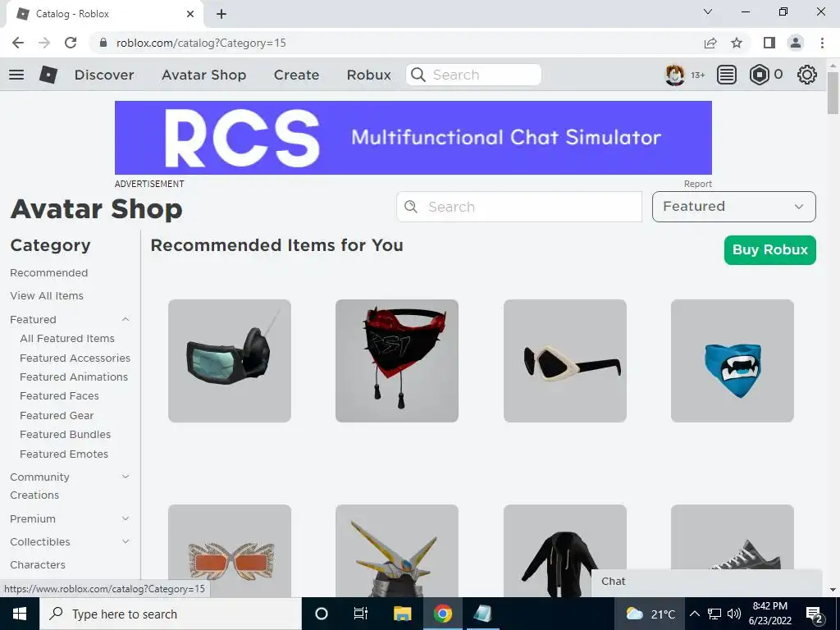Click the Buy Robux button

click(x=769, y=250)
